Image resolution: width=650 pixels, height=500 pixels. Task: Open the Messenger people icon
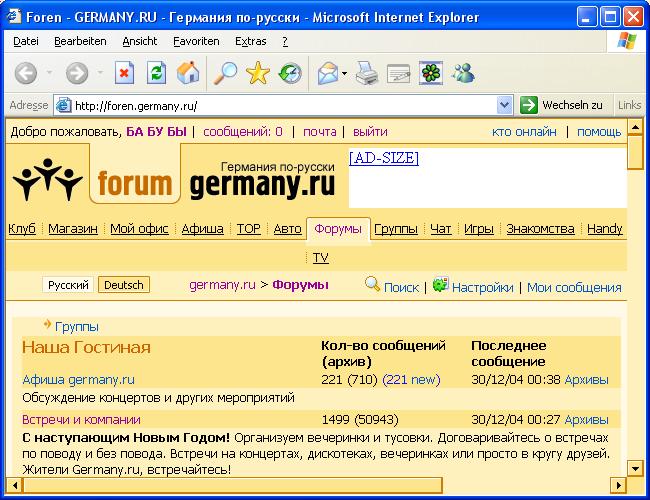[463, 73]
